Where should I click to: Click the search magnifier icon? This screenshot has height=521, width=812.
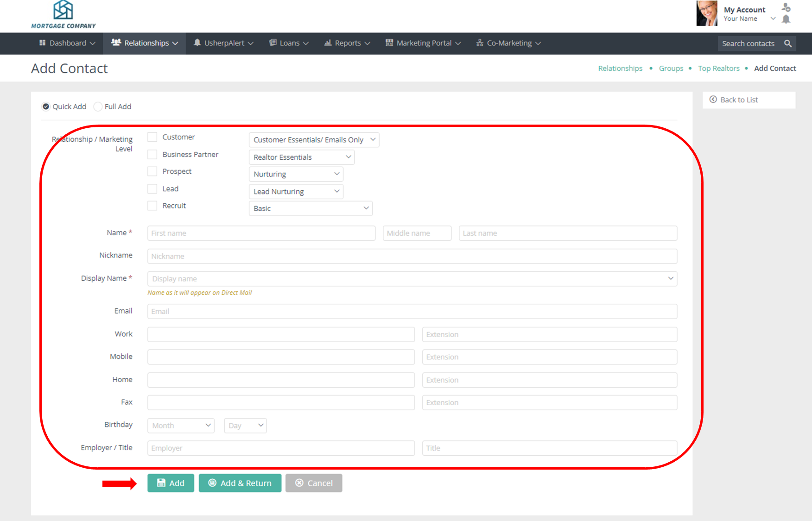click(x=787, y=44)
